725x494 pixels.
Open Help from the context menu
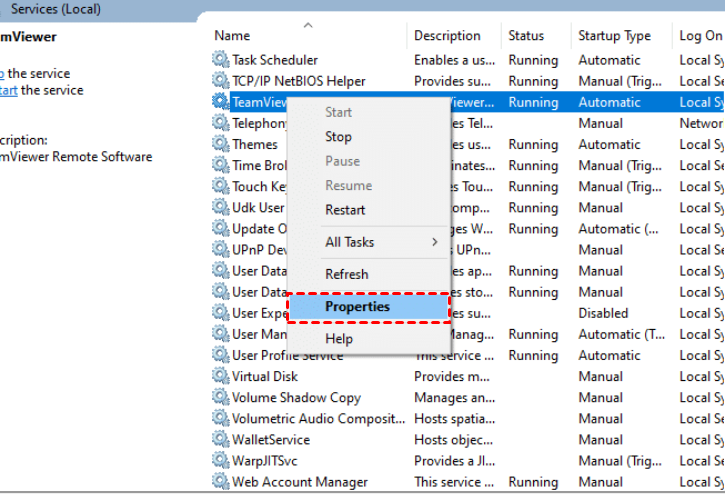click(339, 339)
